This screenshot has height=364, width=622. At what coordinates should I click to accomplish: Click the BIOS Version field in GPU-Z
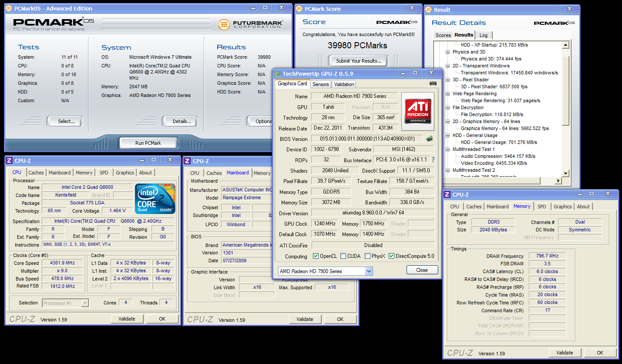coord(367,139)
